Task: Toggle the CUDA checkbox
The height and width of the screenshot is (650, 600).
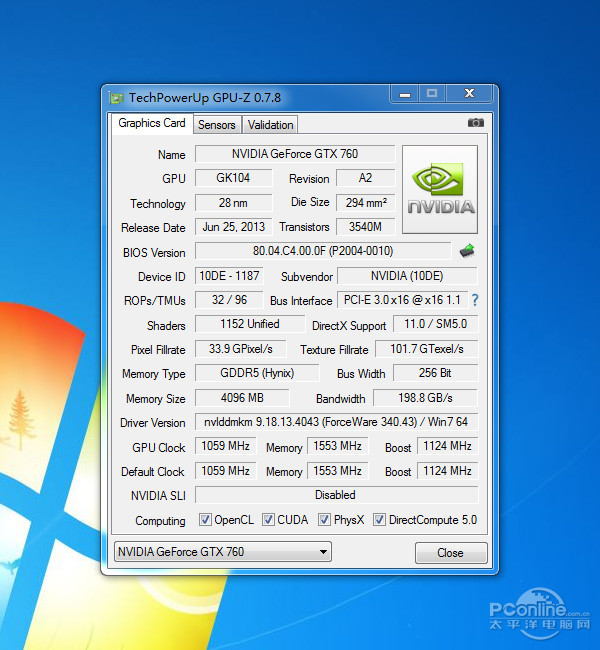Action: (269, 520)
